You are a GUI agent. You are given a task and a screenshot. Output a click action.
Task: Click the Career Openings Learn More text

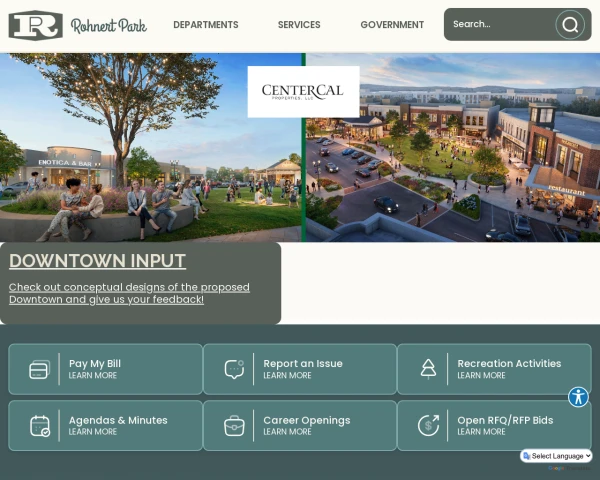coord(287,432)
